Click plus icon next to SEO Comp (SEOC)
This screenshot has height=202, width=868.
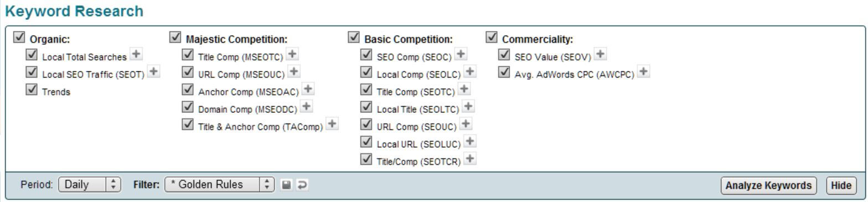click(461, 54)
